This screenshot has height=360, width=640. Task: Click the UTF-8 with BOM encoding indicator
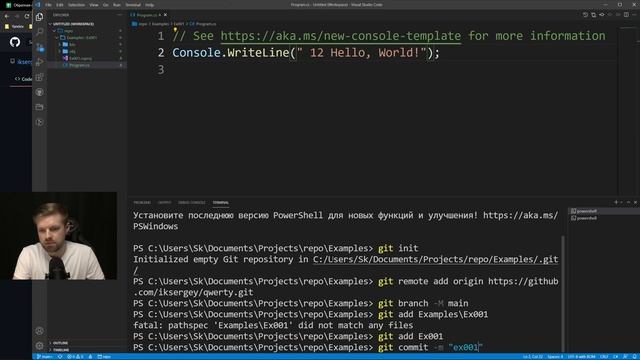coord(582,357)
